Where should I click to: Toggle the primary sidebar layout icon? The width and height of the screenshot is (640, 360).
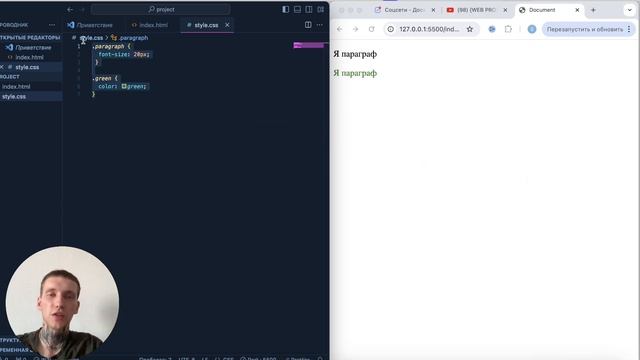(x=286, y=9)
